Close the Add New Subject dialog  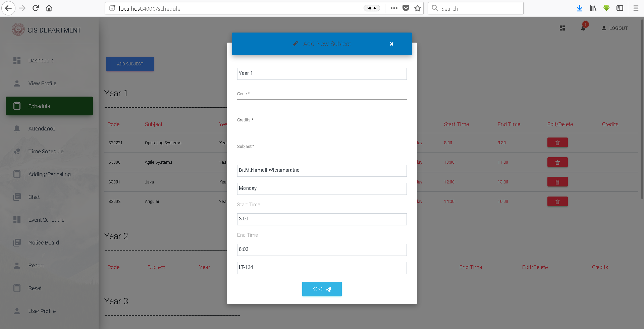[x=391, y=44]
